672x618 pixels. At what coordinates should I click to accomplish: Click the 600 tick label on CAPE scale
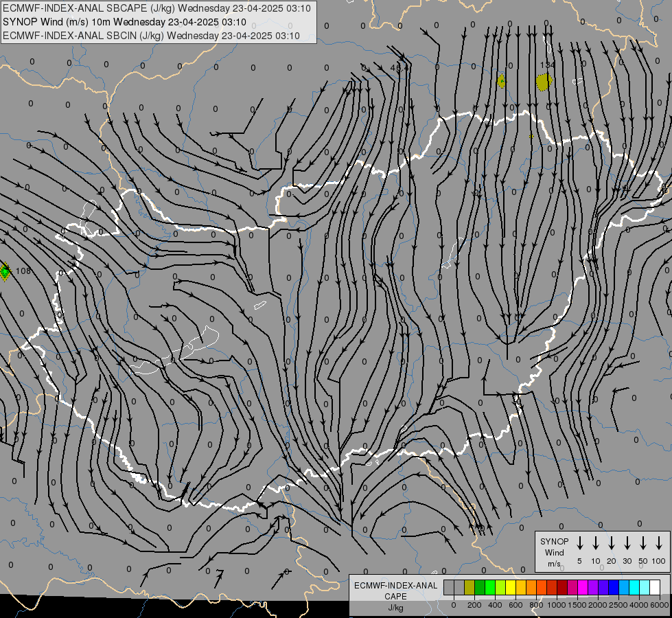pyautogui.click(x=515, y=605)
